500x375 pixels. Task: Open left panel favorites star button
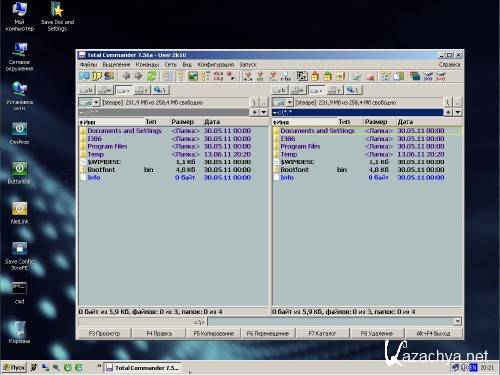pos(254,112)
